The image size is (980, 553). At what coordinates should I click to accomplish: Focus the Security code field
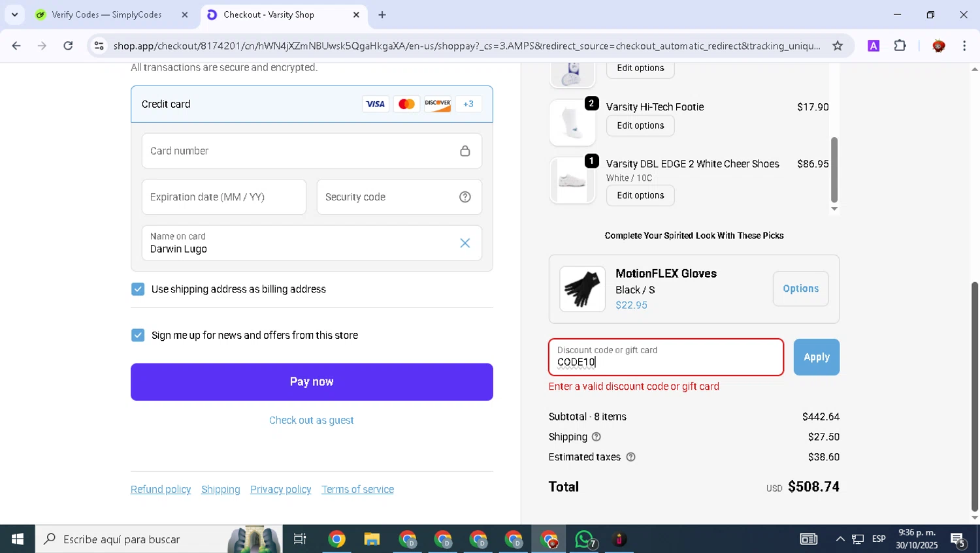pyautogui.click(x=399, y=197)
